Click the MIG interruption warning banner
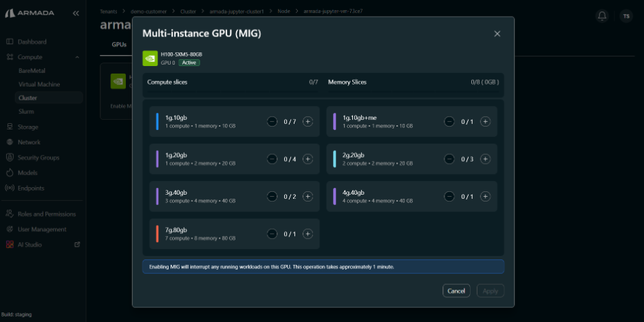Viewport: 644px width, 322px height. [x=323, y=266]
